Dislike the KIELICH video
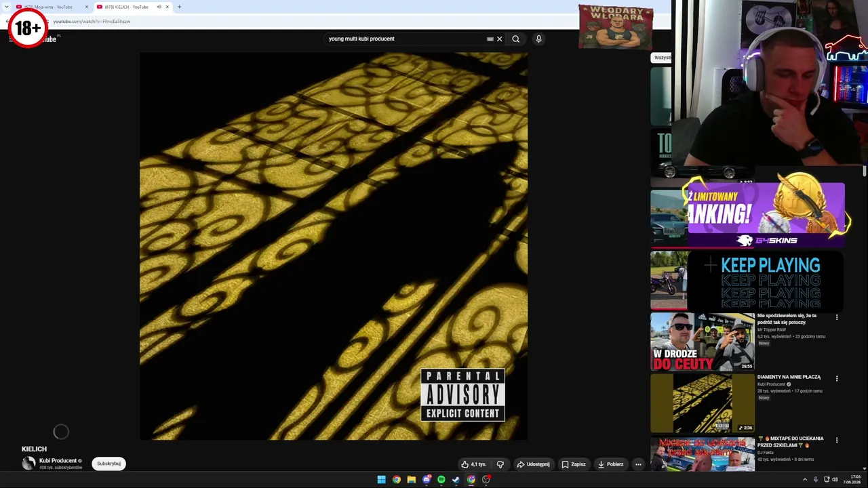The width and height of the screenshot is (868, 488). click(500, 464)
